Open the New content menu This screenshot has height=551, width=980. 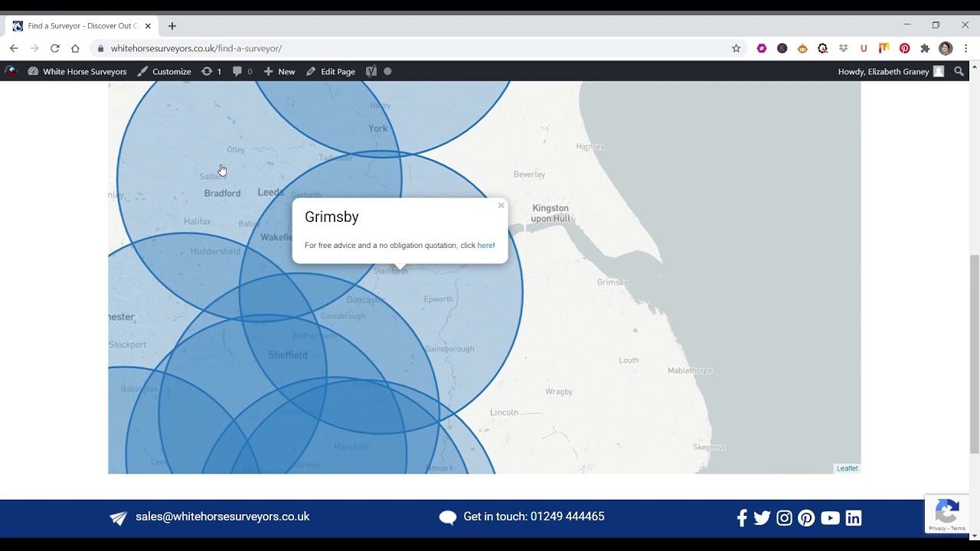[279, 71]
